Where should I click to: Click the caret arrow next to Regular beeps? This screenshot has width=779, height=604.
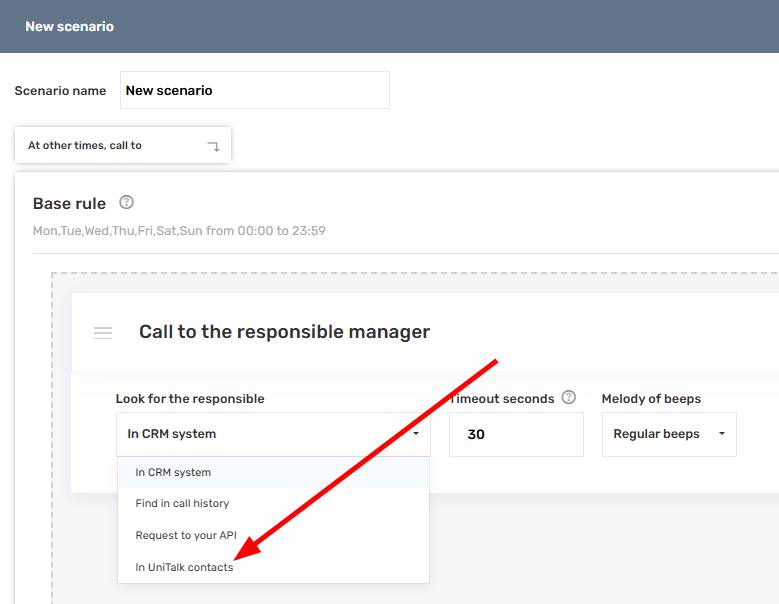coord(722,434)
